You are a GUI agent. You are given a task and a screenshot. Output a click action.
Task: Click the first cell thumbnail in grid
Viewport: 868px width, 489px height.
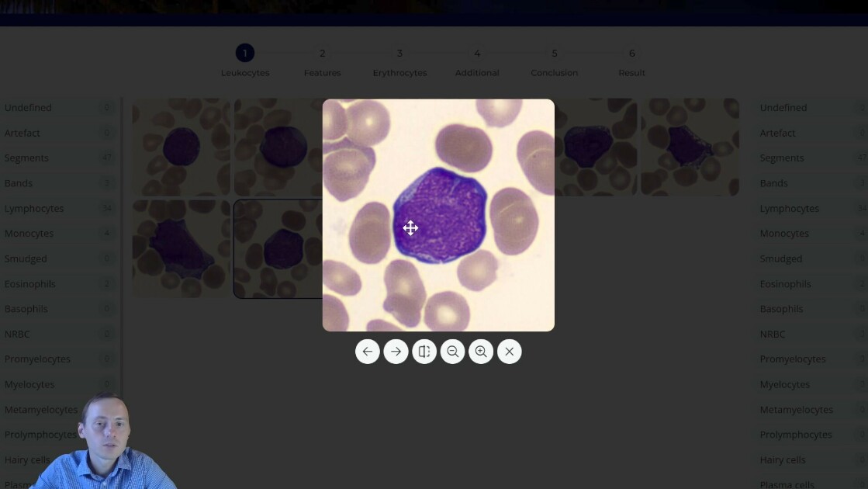pos(181,147)
